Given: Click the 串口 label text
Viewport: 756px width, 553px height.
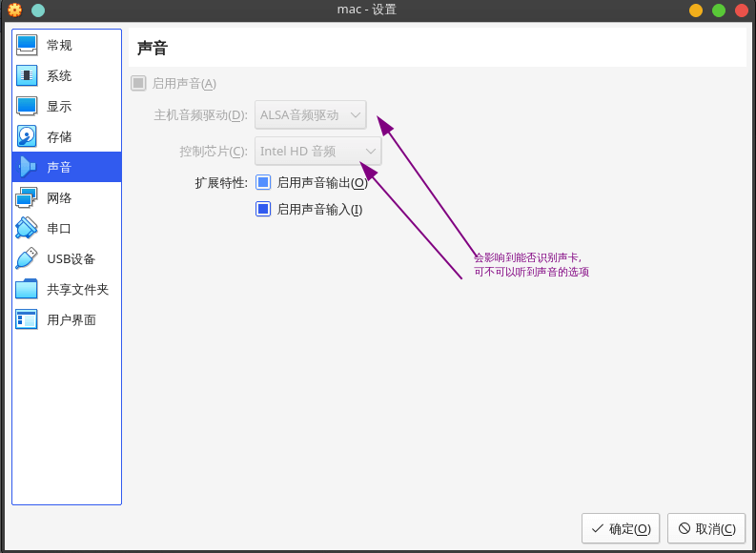Looking at the screenshot, I should point(59,228).
